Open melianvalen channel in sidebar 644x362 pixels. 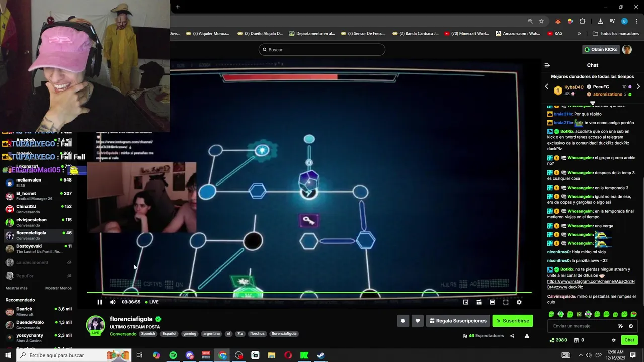point(39,183)
